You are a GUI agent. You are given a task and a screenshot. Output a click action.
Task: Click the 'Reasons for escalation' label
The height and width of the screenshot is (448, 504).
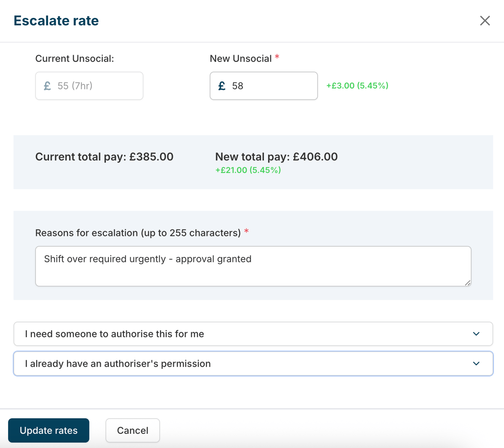pyautogui.click(x=138, y=233)
